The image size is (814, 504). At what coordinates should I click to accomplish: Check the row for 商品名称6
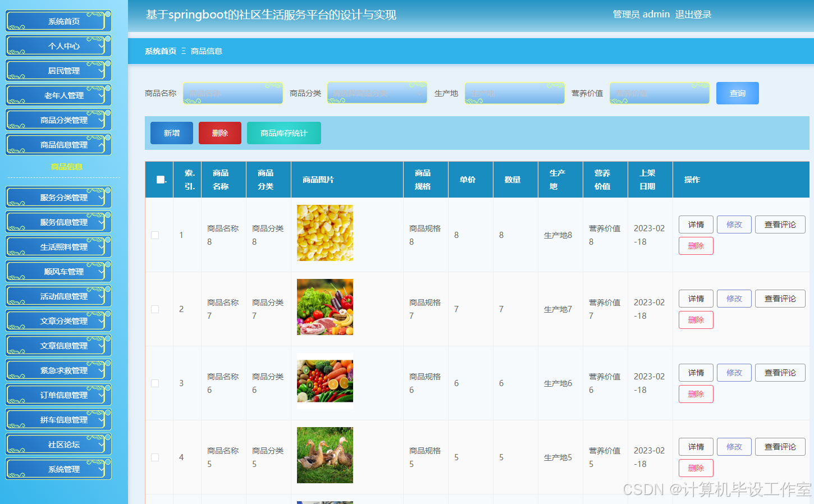pyautogui.click(x=155, y=383)
